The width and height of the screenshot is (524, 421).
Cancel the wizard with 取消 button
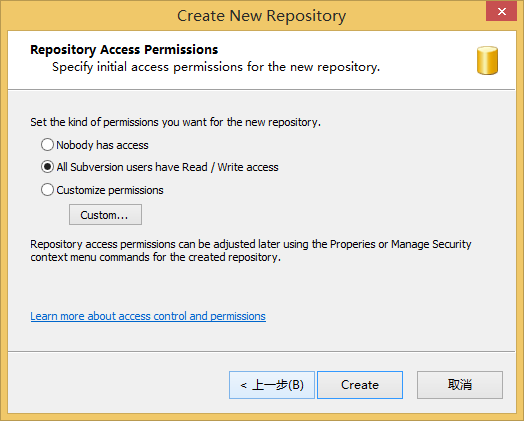pos(460,385)
